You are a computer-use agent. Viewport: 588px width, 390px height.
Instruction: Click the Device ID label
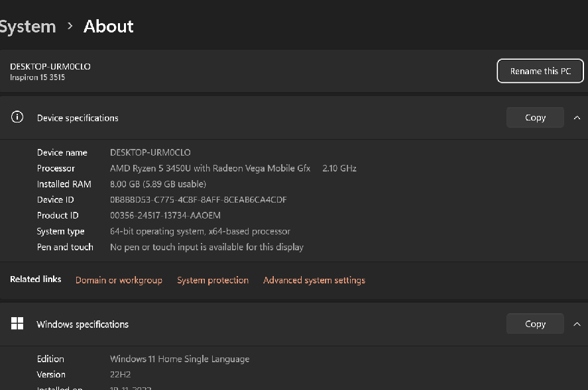pyautogui.click(x=55, y=200)
